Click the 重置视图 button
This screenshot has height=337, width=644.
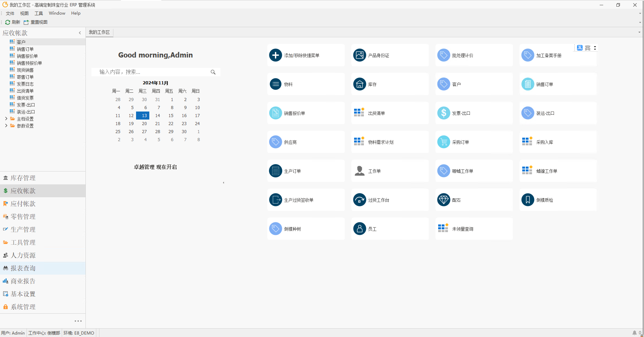(x=36, y=22)
